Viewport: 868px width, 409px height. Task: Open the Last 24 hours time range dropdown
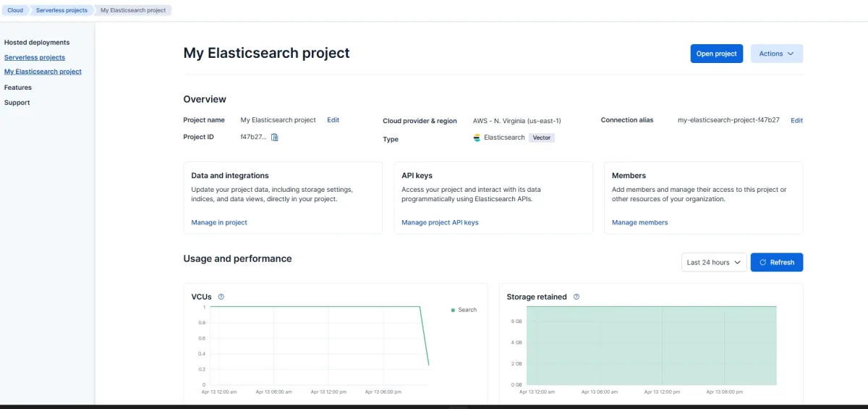click(714, 262)
